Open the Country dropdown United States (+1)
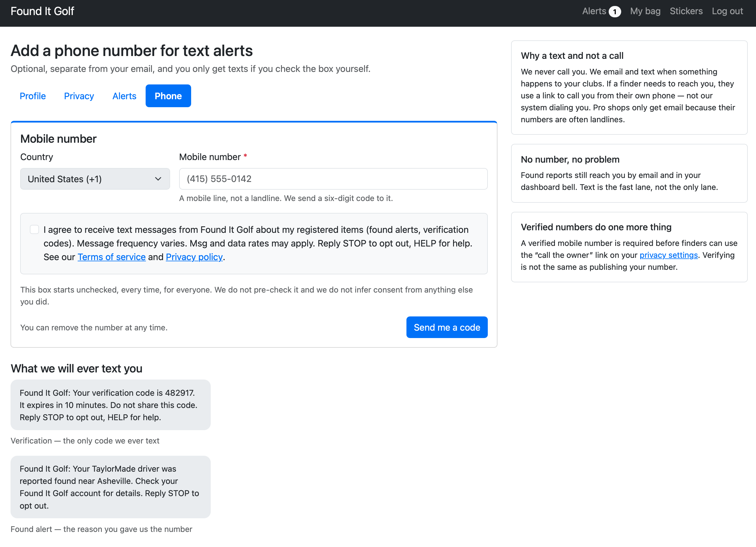Screen dimensions: 756x547 coord(95,179)
